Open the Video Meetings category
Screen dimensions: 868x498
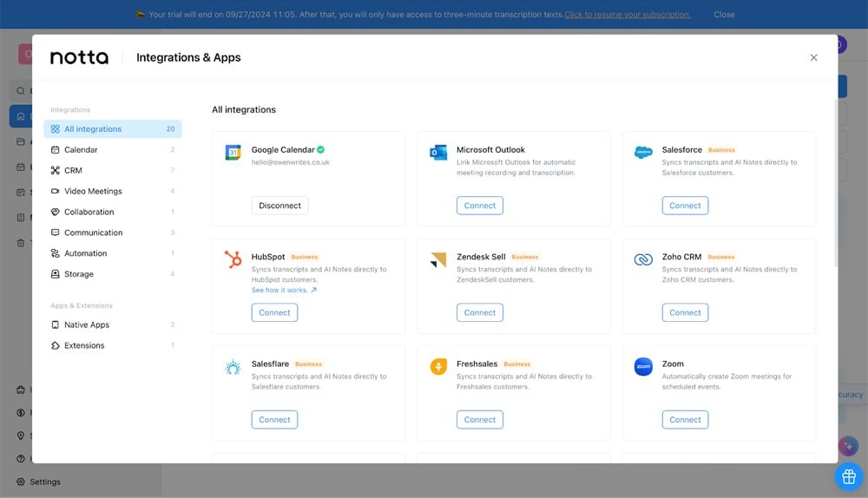93,192
